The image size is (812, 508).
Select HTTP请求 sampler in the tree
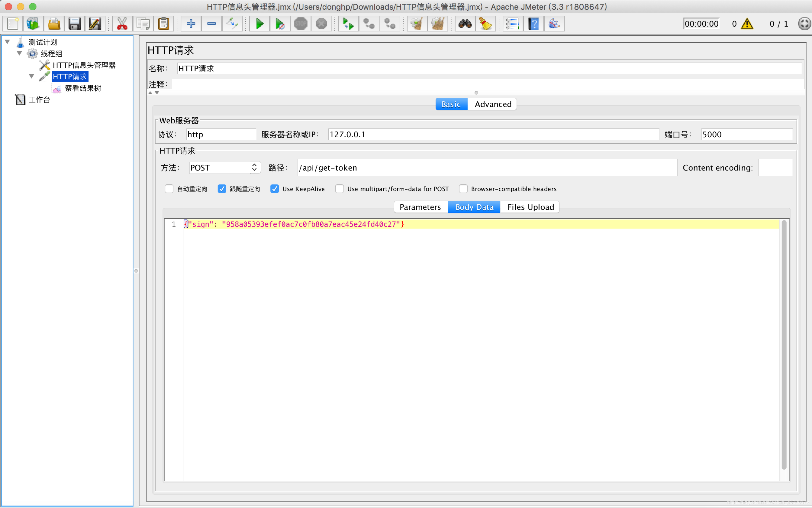coord(70,77)
